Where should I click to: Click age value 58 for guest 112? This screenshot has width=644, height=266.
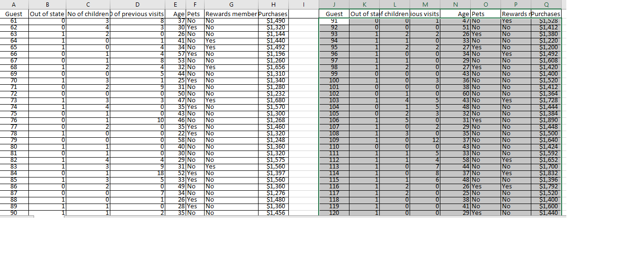tap(455, 160)
